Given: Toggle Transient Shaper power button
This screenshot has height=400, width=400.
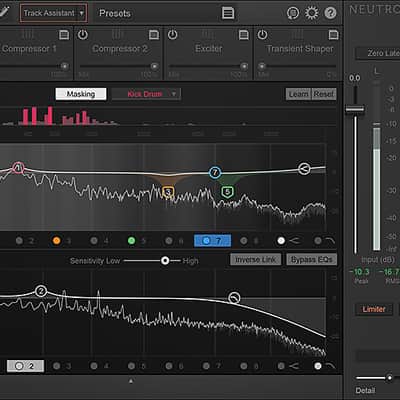Looking at the screenshot, I should (262, 35).
